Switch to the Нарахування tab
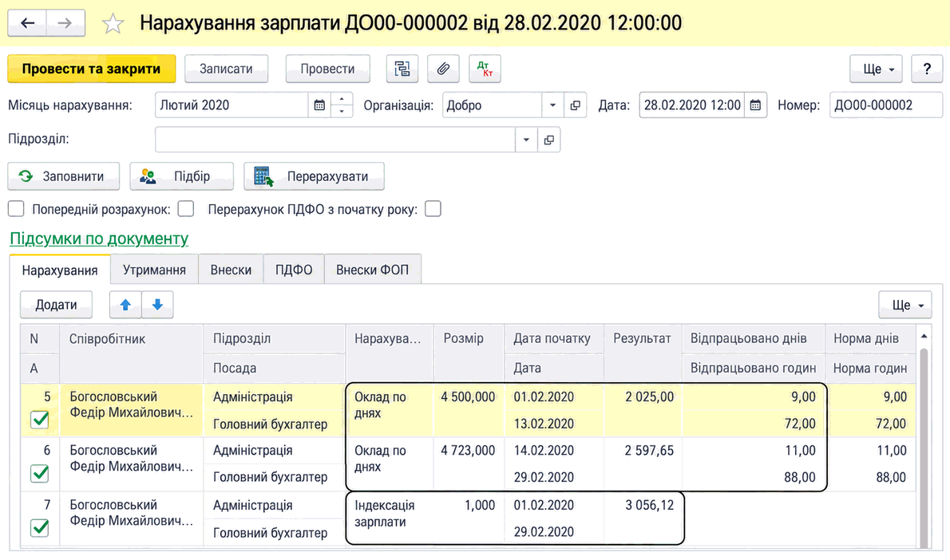 [x=60, y=270]
